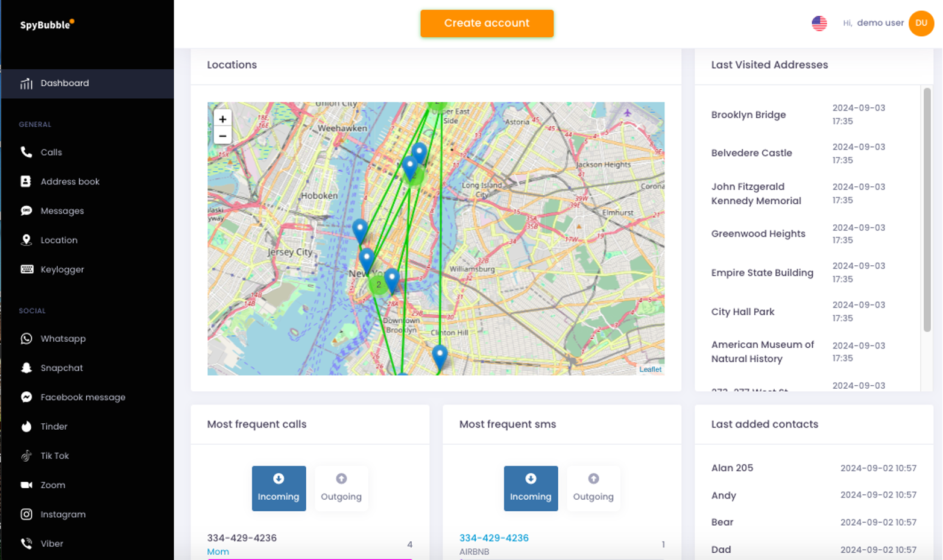
Task: Click the 334-429-4236 calls number
Action: (242, 538)
